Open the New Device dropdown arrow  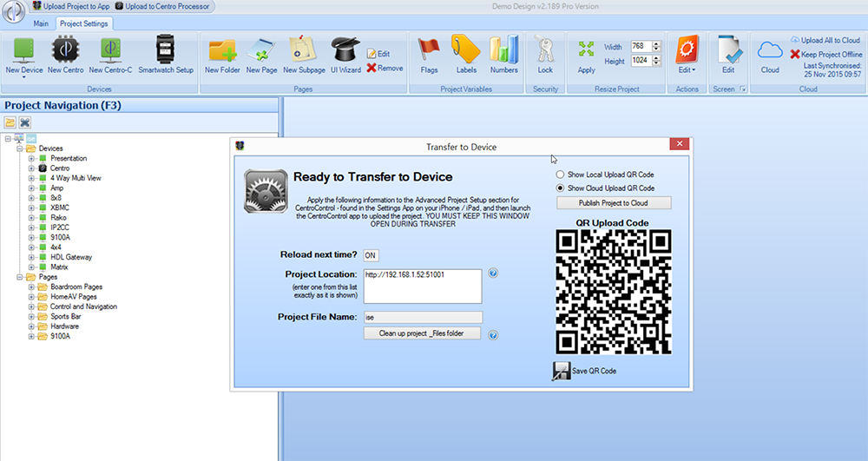23,77
